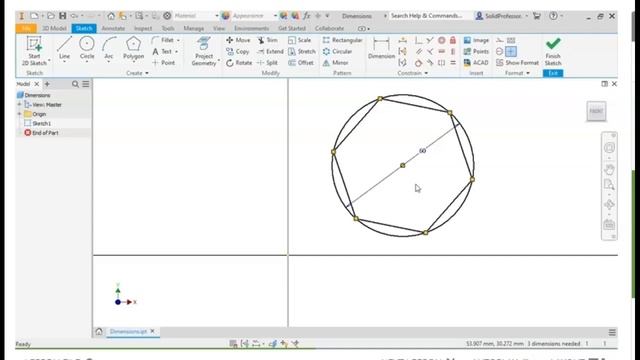Insert an ACAD file
This screenshot has width=640, height=360.
click(x=476, y=63)
